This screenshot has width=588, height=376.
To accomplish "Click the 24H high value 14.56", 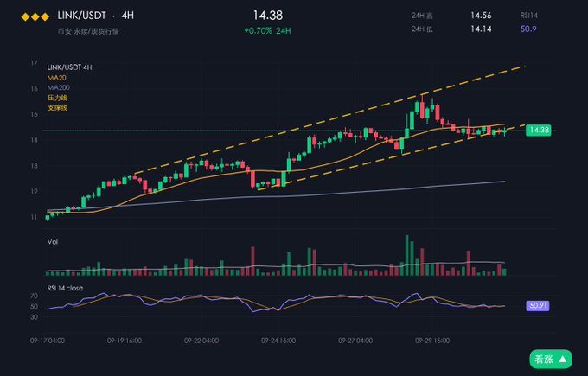I will [x=481, y=16].
